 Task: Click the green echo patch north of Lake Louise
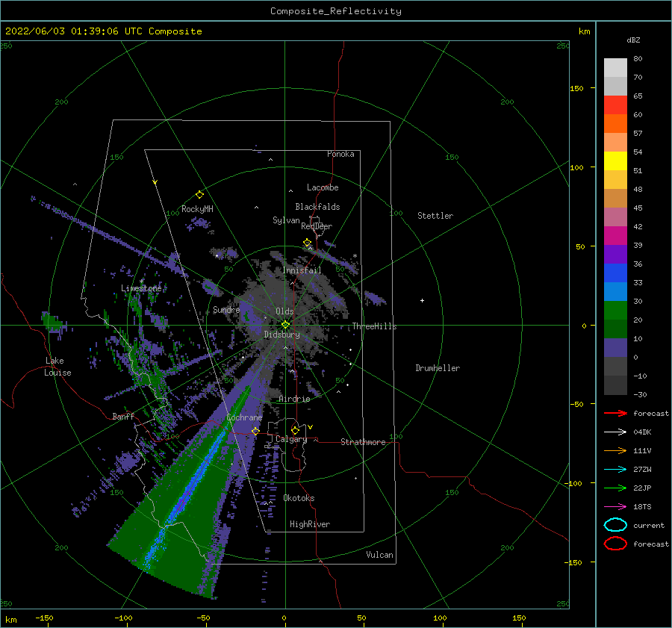(52, 322)
